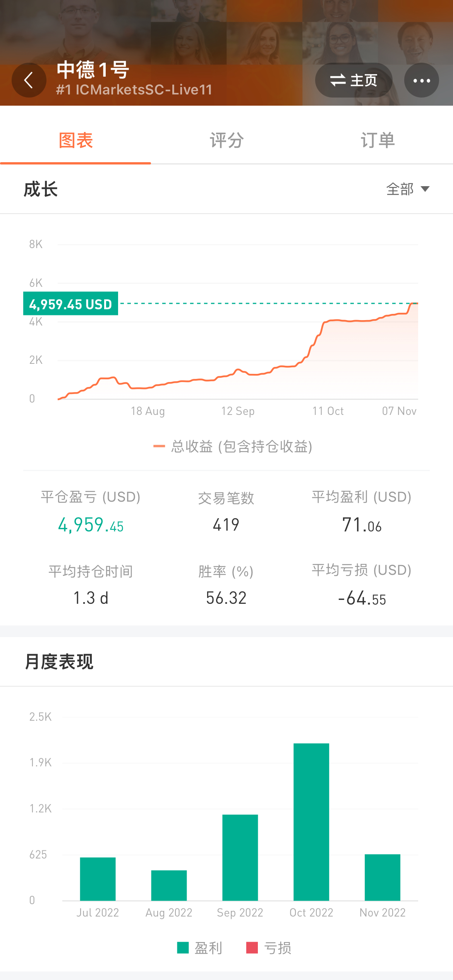Select the Jul 2022 monthly bar

pos(98,879)
